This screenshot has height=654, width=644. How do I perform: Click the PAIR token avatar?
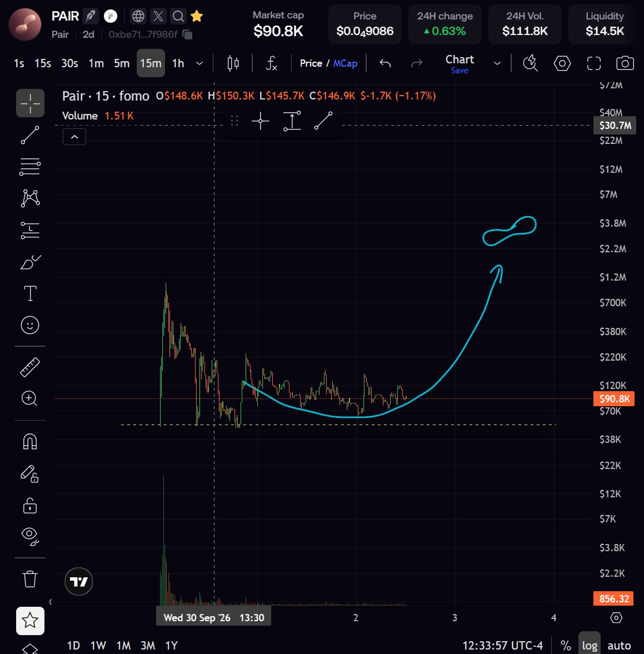[25, 24]
